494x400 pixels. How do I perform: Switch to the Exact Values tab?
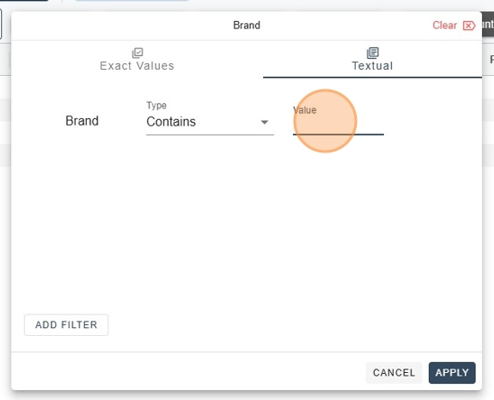137,60
